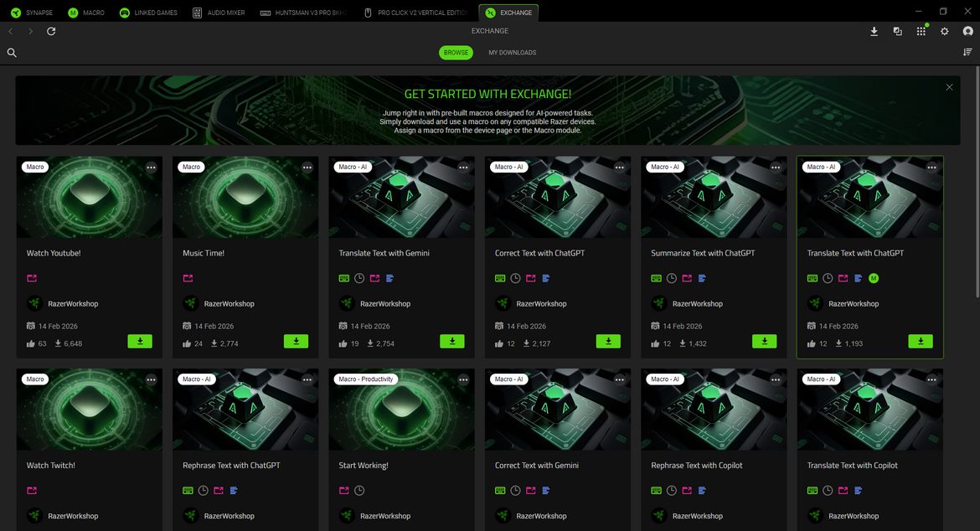980x531 pixels.
Task: Download the Translate Text with ChatGPT macro
Action: pyautogui.click(x=920, y=341)
